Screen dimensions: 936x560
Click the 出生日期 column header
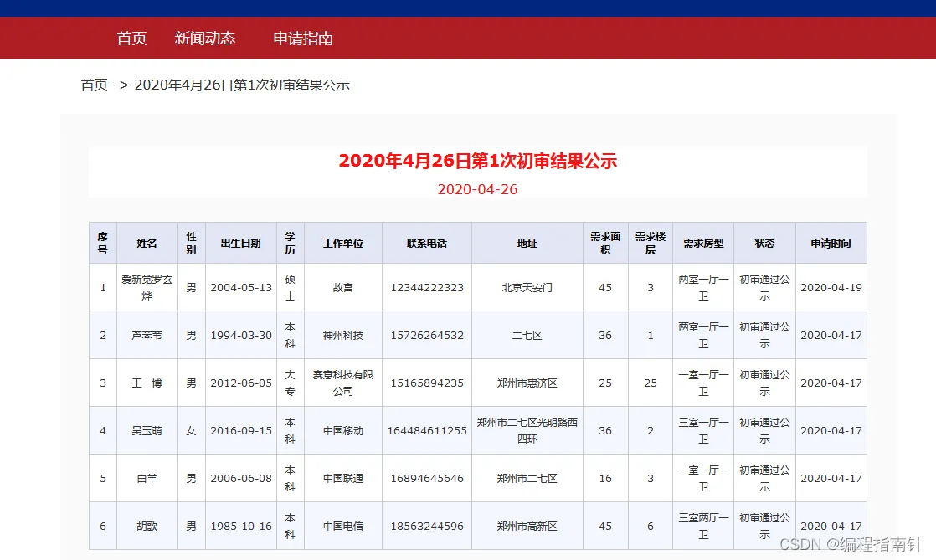tap(240, 243)
